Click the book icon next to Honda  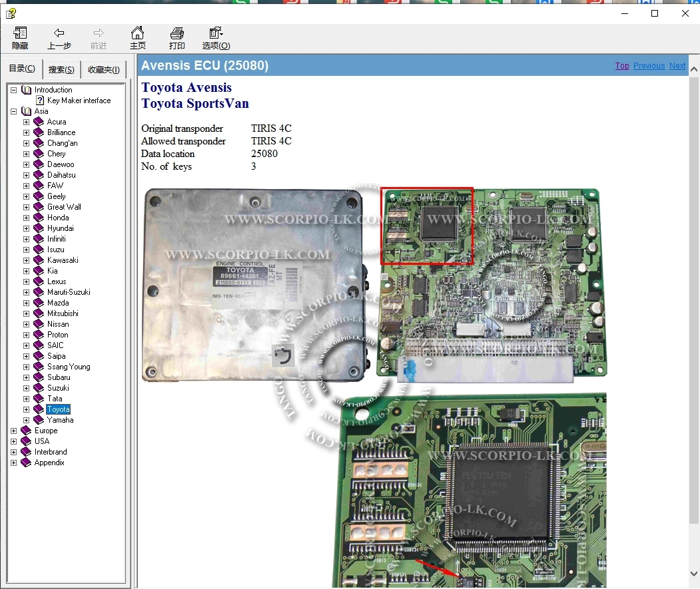click(39, 218)
